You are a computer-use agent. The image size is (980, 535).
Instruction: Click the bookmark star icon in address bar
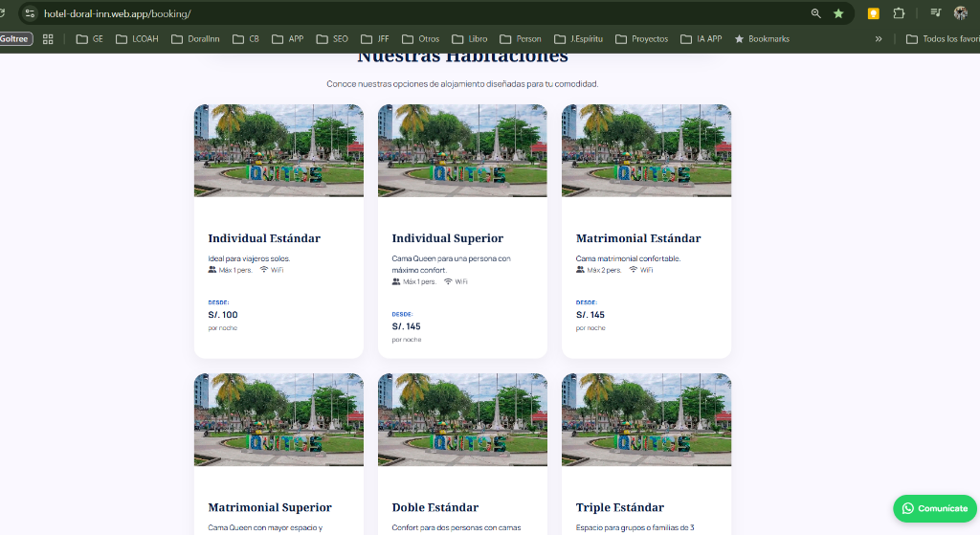point(838,13)
